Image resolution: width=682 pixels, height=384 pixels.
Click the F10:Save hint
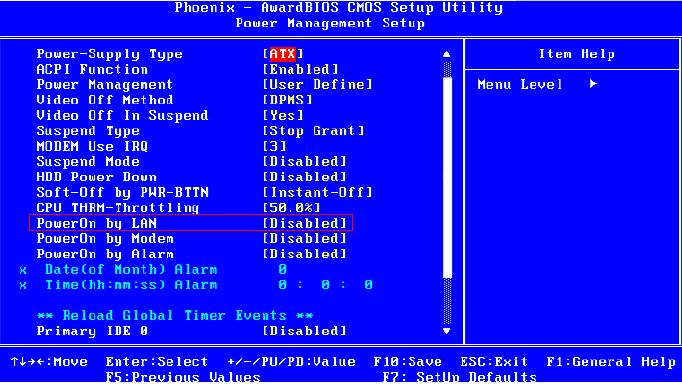(x=408, y=361)
